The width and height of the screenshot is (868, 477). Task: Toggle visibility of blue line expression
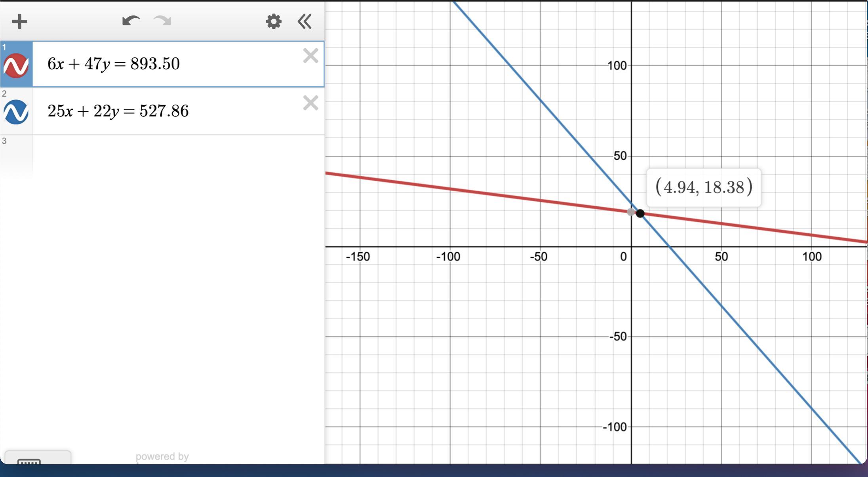click(x=16, y=112)
